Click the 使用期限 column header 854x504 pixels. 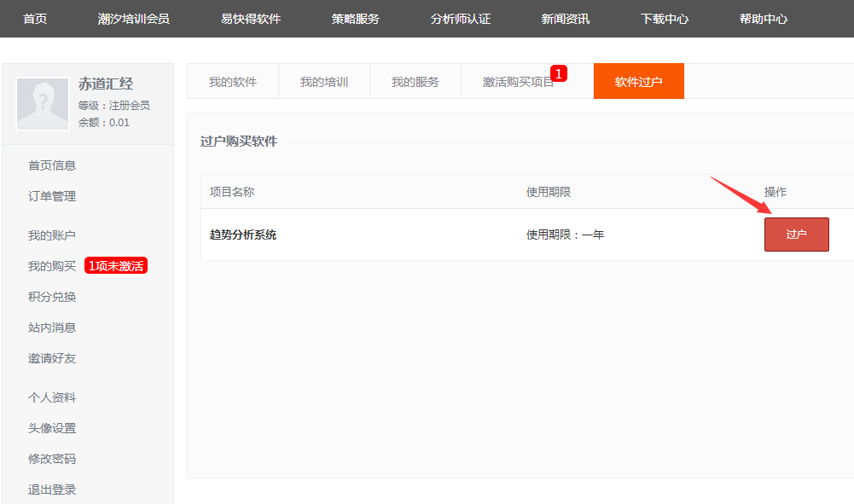click(x=549, y=192)
